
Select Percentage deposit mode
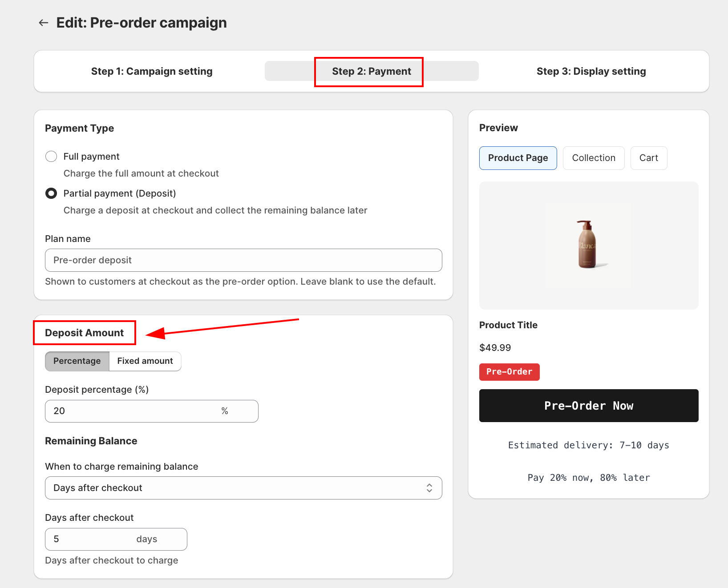pos(77,361)
